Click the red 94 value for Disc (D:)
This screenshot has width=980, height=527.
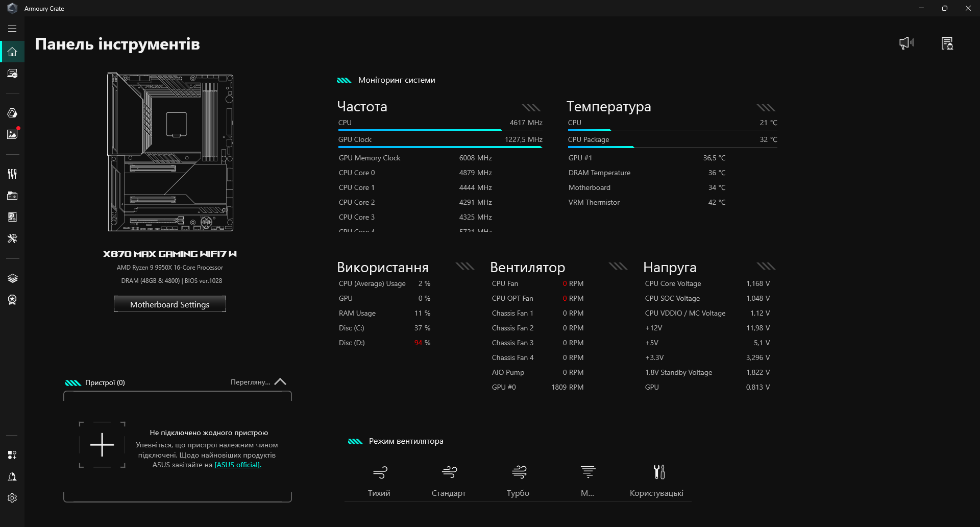(x=418, y=343)
